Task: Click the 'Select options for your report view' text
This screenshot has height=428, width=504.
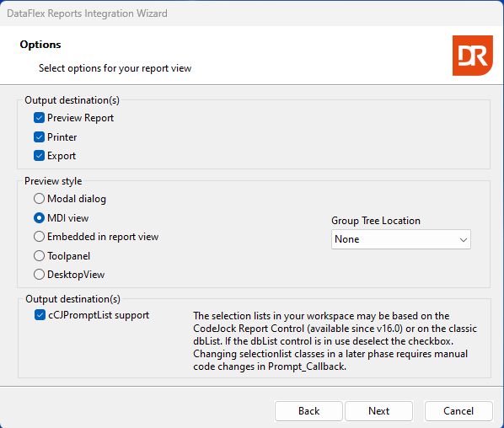Action: pos(115,68)
